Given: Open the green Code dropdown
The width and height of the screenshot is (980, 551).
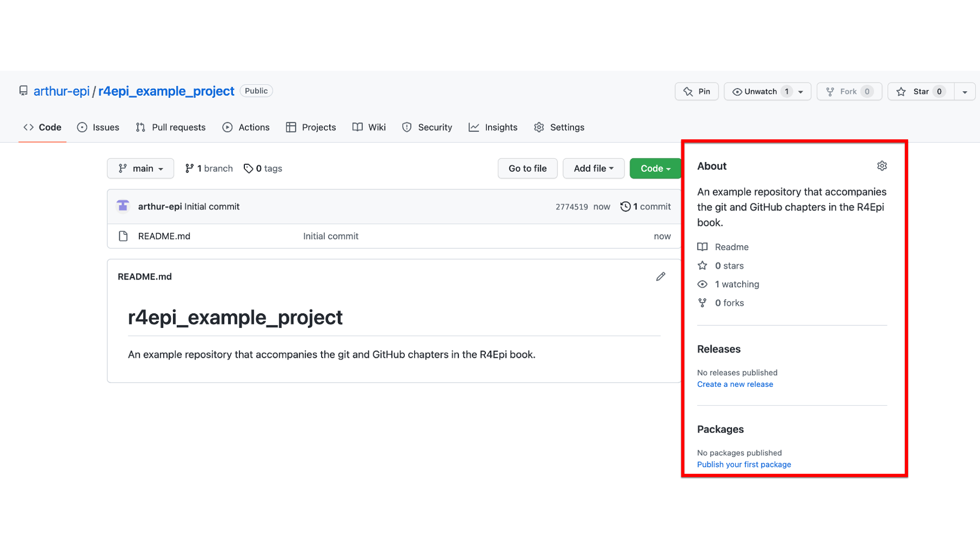Looking at the screenshot, I should (655, 169).
